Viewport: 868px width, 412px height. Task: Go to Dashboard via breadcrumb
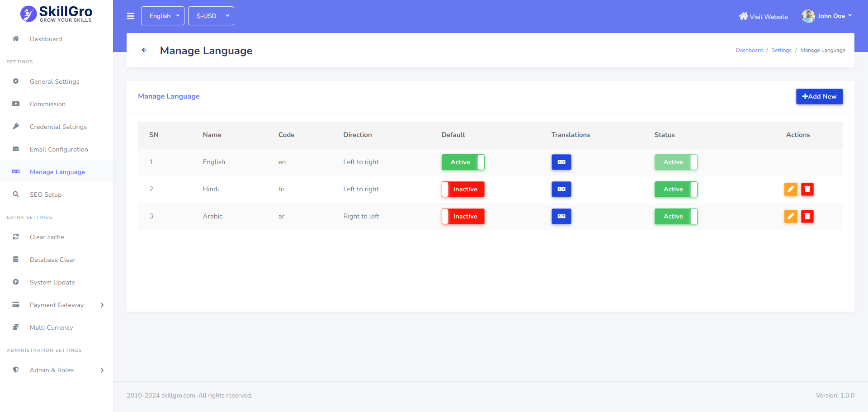click(749, 50)
